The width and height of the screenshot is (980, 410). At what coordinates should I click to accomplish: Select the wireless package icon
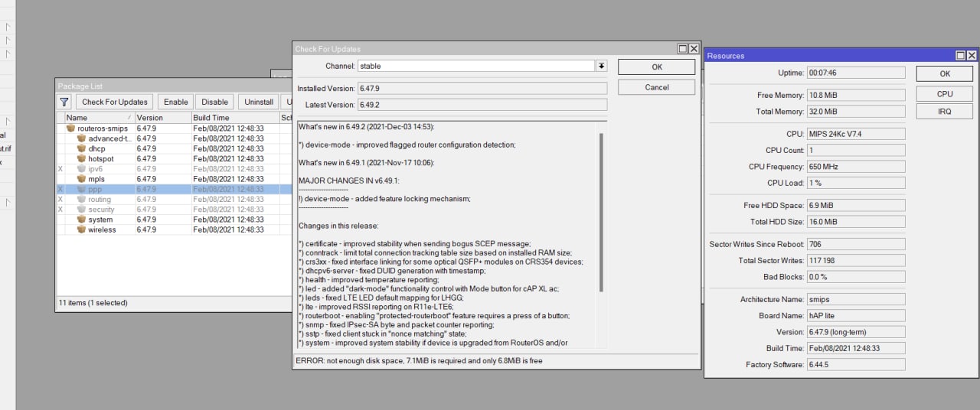pyautogui.click(x=81, y=229)
